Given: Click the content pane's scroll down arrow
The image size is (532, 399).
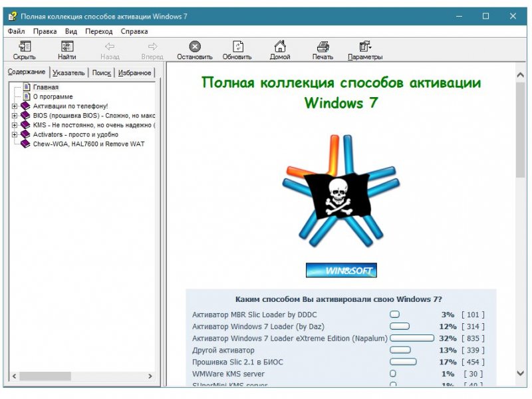Looking at the screenshot, I should 521,373.
